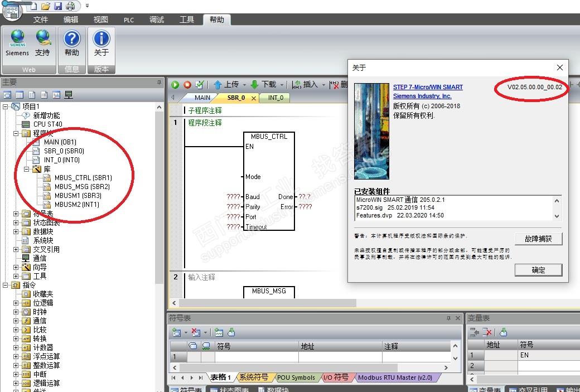This screenshot has width=580, height=392.
Task: Stop PLC with the red STOP icon
Action: click(187, 85)
